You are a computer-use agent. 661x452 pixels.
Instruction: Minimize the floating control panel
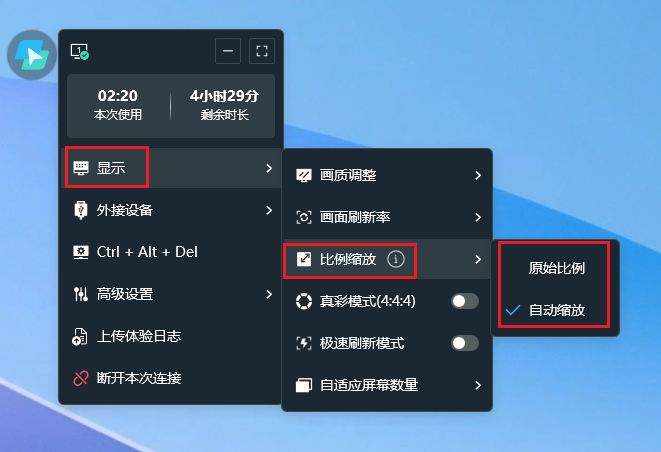point(228,51)
